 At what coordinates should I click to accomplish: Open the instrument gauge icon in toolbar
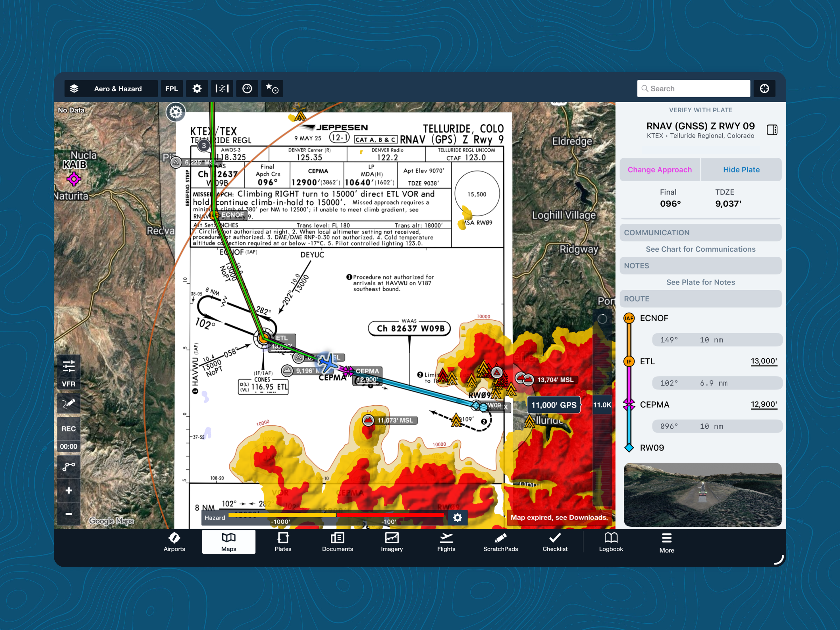247,89
